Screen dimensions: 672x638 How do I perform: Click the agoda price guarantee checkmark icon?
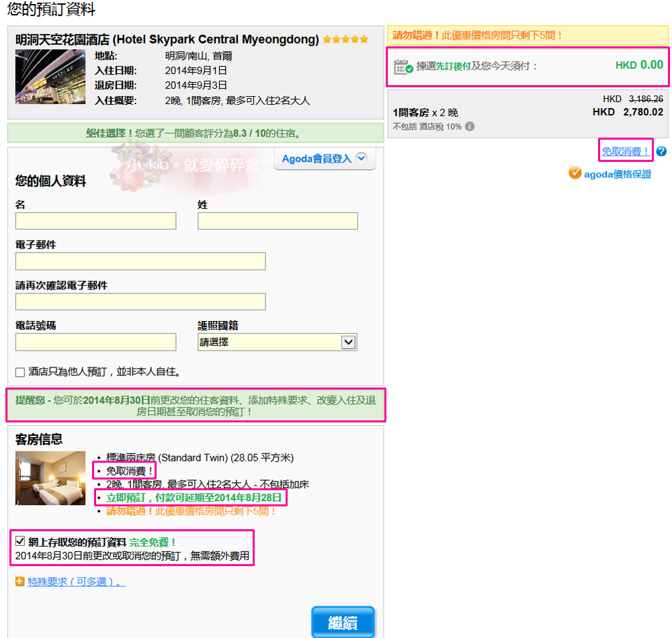[575, 173]
